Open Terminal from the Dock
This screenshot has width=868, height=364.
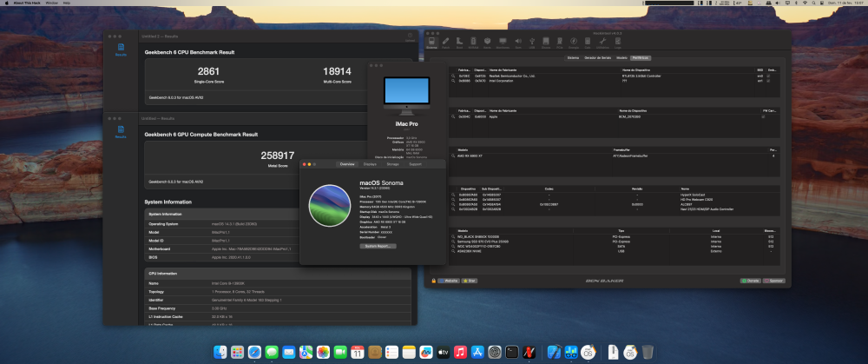512,352
